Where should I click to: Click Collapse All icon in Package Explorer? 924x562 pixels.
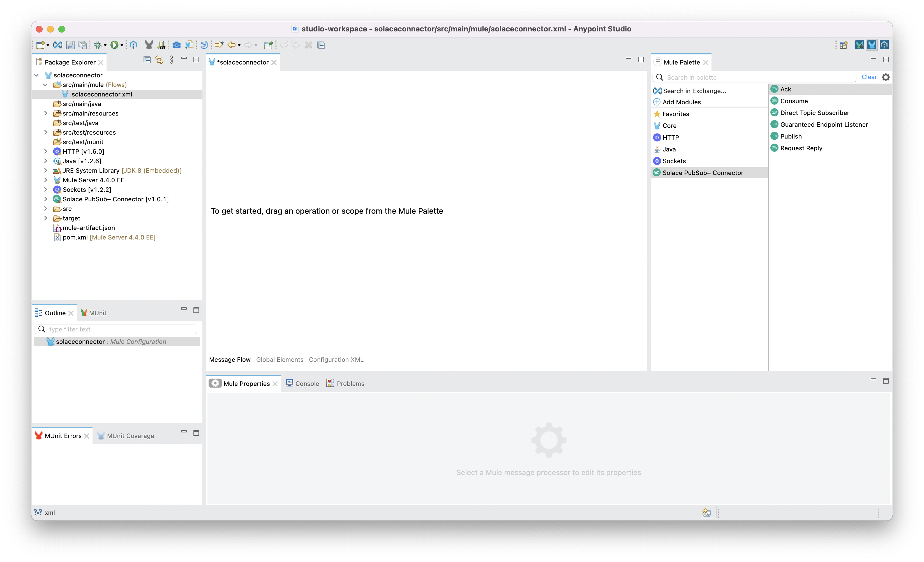[147, 60]
